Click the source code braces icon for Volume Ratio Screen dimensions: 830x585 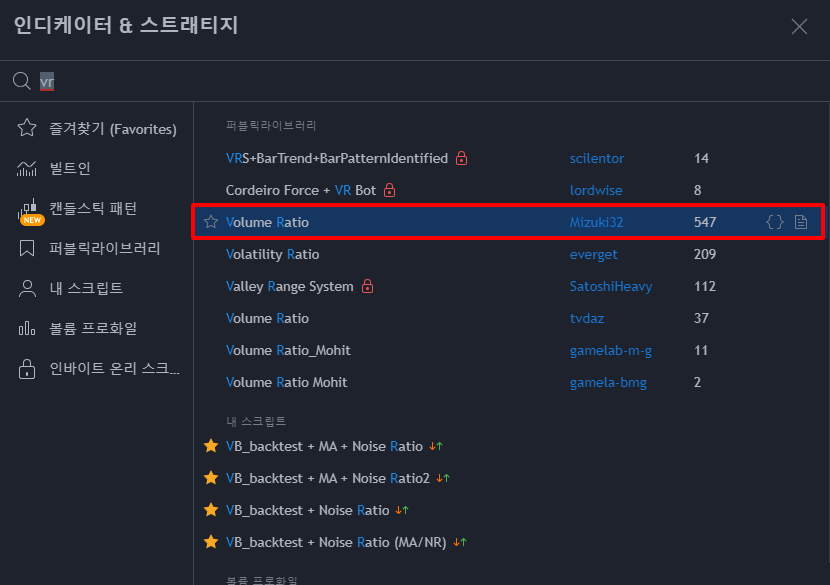pos(775,222)
